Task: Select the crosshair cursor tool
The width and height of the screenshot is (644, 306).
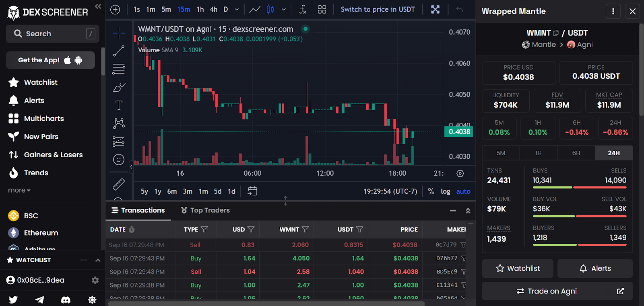Action: coord(119,33)
